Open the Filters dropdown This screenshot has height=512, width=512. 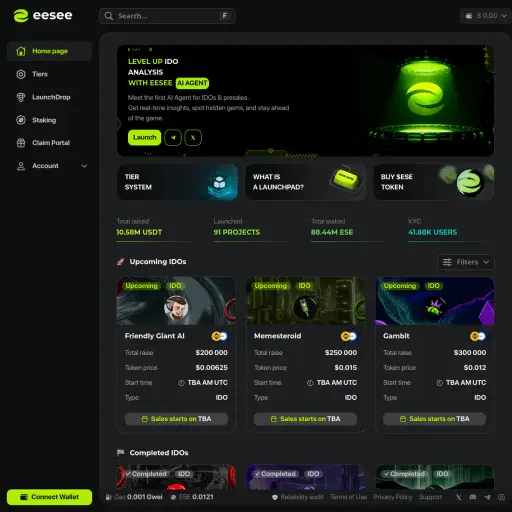point(466,262)
